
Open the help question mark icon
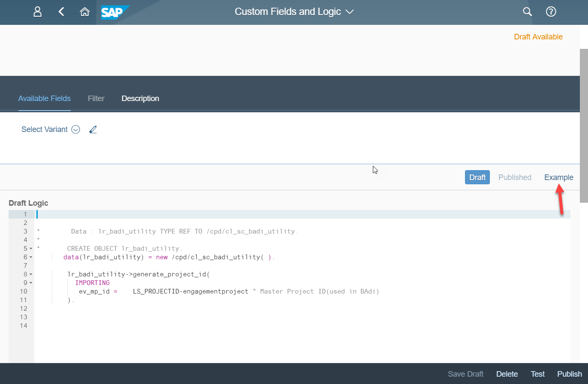(551, 12)
